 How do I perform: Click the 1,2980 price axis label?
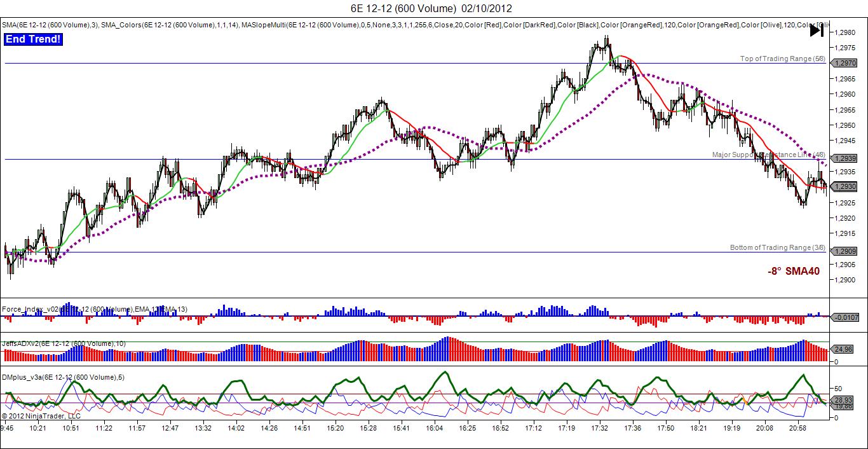[x=844, y=32]
